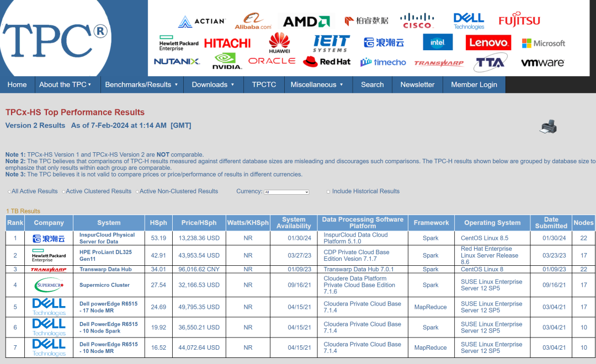
Task: Click the TPC logo
Action: pos(55,38)
